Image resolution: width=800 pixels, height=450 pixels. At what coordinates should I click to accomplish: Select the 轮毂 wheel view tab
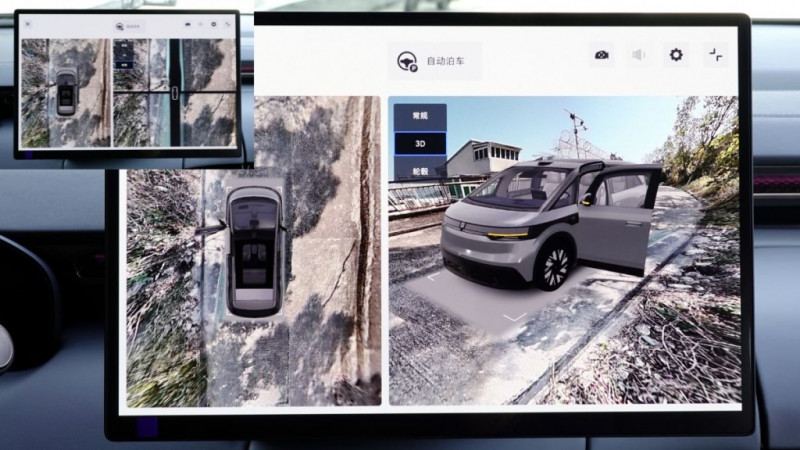click(x=420, y=168)
